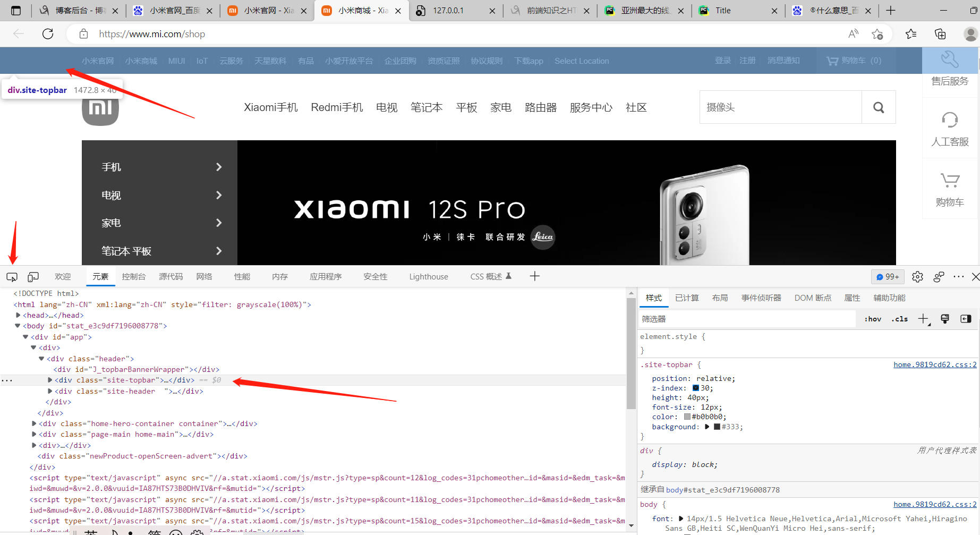Open tab actions menu icon
This screenshot has width=980, height=535.
click(x=16, y=11)
